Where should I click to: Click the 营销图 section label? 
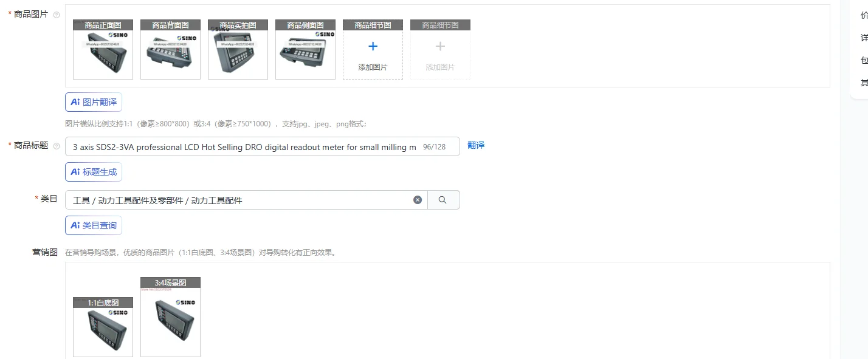pos(45,251)
